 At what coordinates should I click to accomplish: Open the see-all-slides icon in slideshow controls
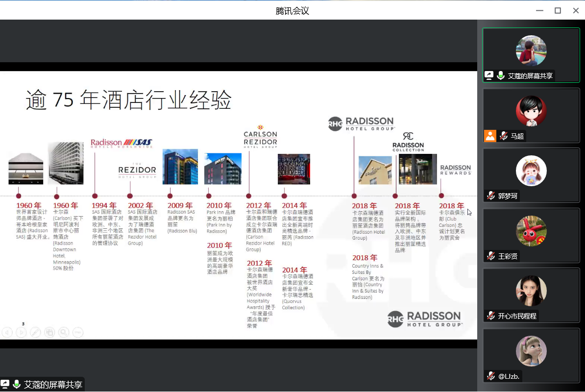tap(49, 332)
